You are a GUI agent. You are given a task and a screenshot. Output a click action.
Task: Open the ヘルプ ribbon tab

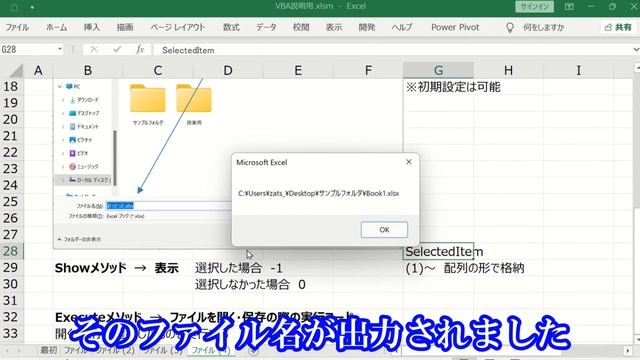pyautogui.click(x=402, y=27)
